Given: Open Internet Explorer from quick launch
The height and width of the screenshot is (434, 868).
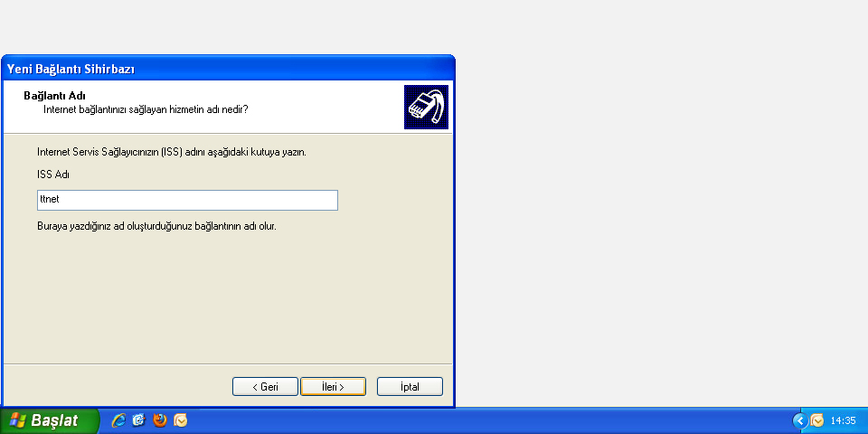Looking at the screenshot, I should pos(118,420).
